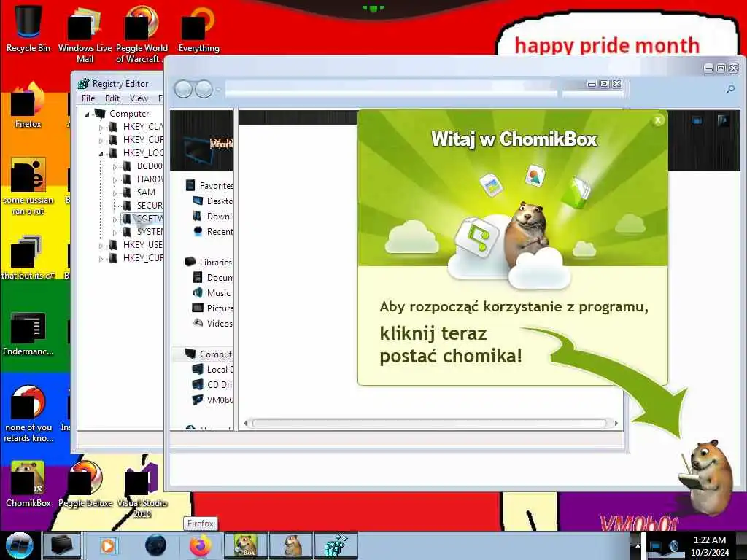Click the Explorer search magnifier icon
747x560 pixels.
tap(730, 89)
